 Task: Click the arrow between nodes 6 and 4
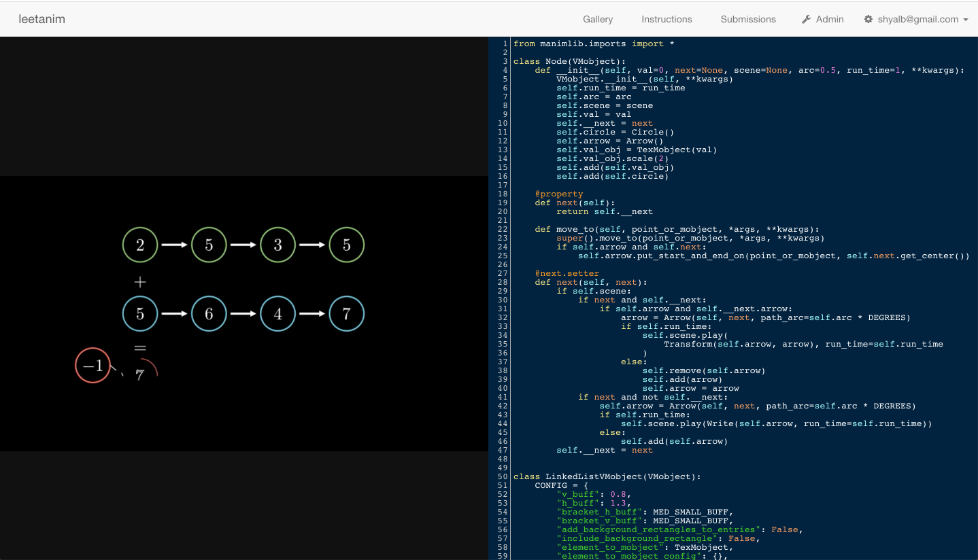pos(243,313)
